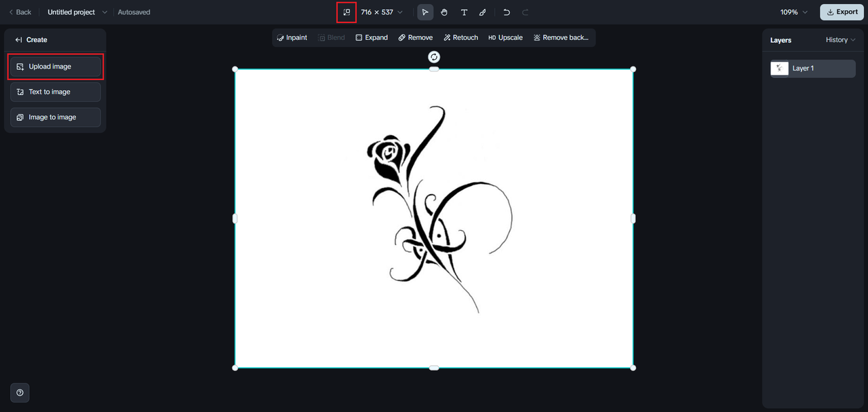Open the Untitled project name dropdown
The image size is (868, 412).
[77, 12]
